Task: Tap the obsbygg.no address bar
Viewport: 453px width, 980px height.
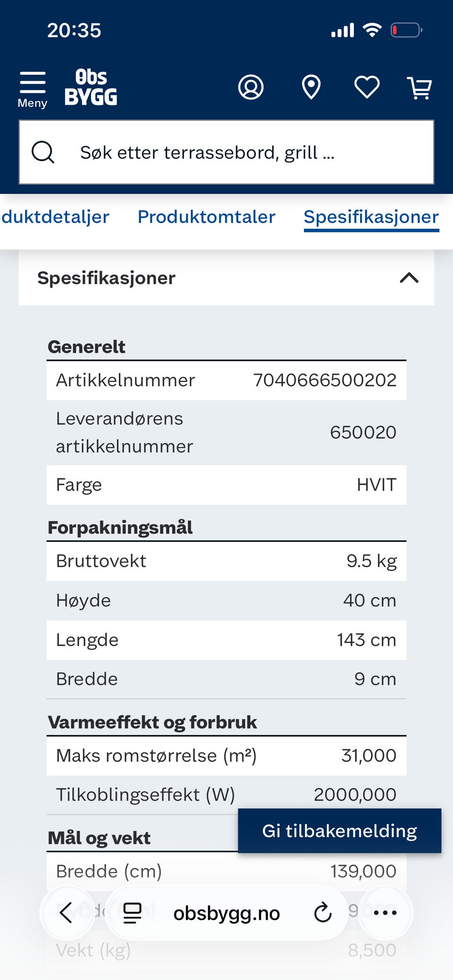Action: [x=226, y=913]
